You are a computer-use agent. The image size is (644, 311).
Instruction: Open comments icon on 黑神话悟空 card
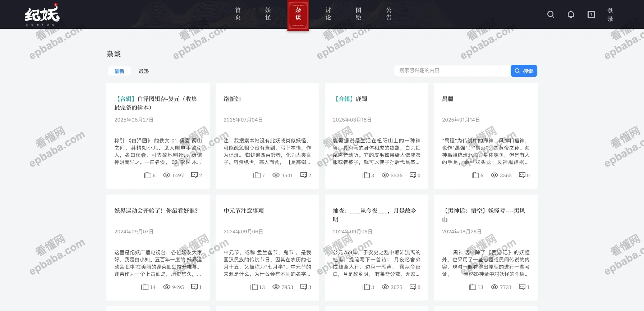coord(522,287)
